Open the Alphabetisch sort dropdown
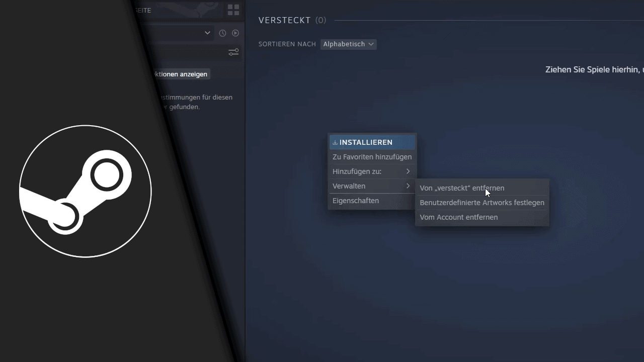Viewport: 644px width, 362px height. (x=348, y=44)
